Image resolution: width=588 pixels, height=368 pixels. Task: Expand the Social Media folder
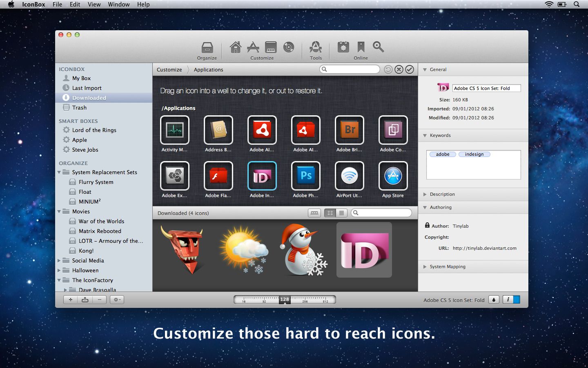pos(59,260)
